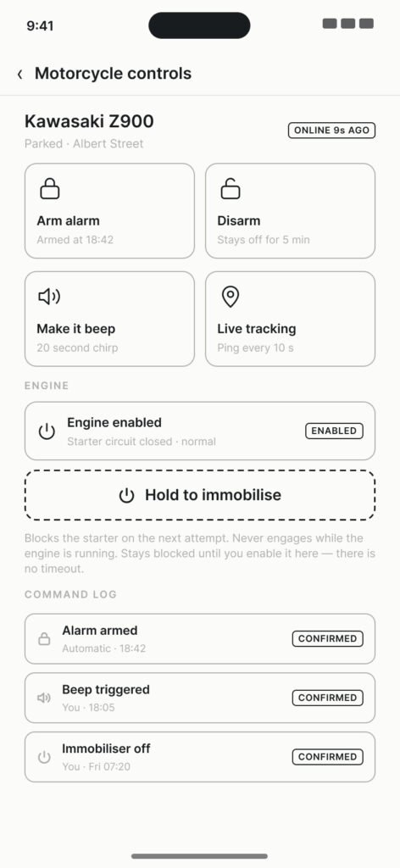Tap the status bar battery indicators
Screen dimensions: 400x868
(348, 24)
